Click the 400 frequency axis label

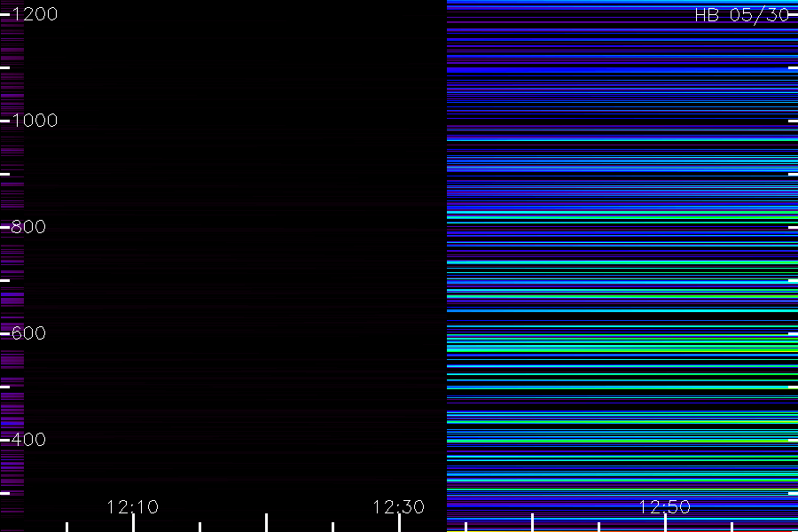point(28,440)
